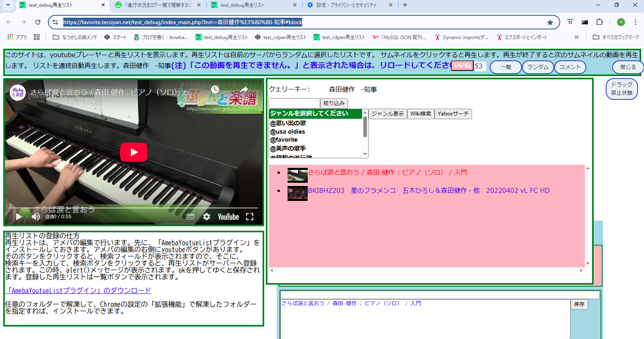Open the tab groups grid icon
The height and width of the screenshot is (339, 644).
tap(37, 37)
